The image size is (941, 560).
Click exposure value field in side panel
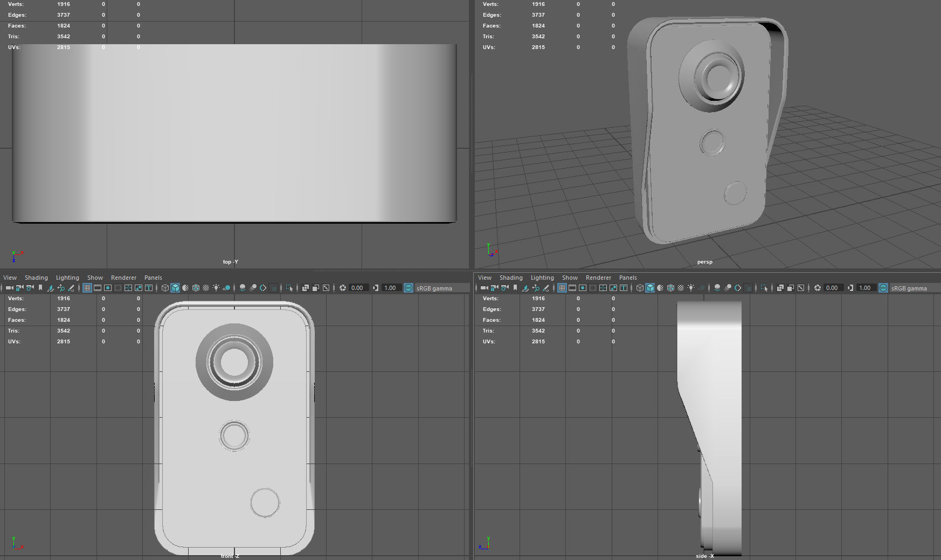(833, 288)
